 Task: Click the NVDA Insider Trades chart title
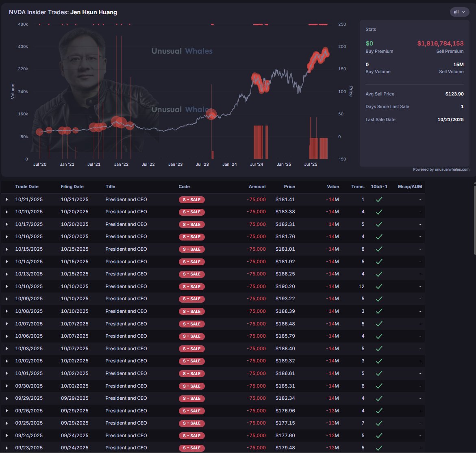tap(63, 12)
